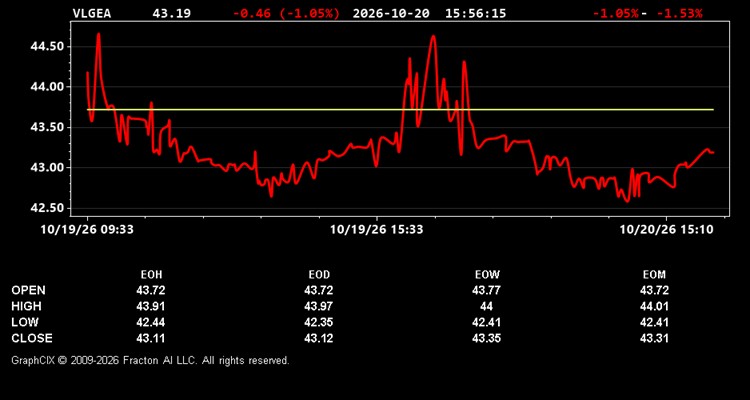
Task: Select the EOD HIGH value 43.97
Action: pos(319,306)
